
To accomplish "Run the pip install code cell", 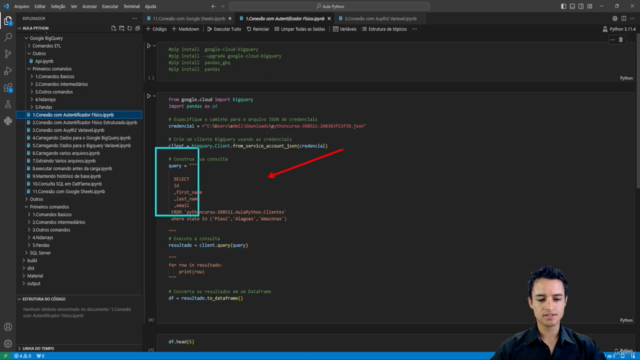I will pyautogui.click(x=149, y=46).
